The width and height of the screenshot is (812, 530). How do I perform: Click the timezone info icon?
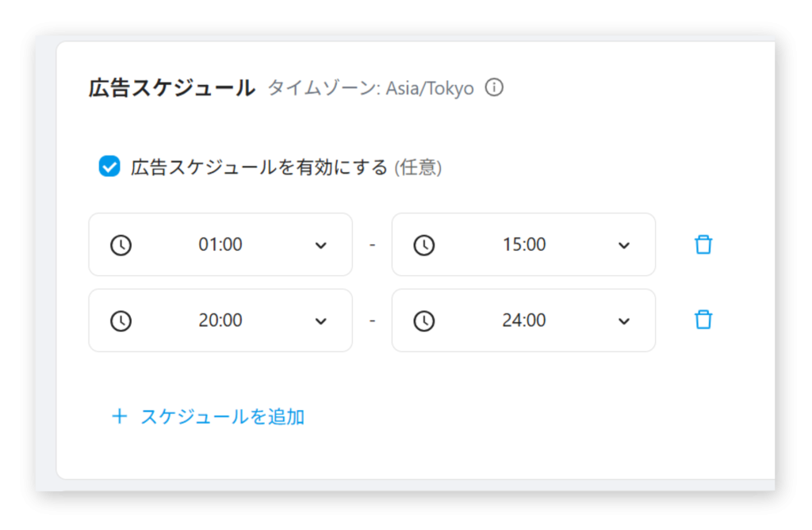point(494,87)
